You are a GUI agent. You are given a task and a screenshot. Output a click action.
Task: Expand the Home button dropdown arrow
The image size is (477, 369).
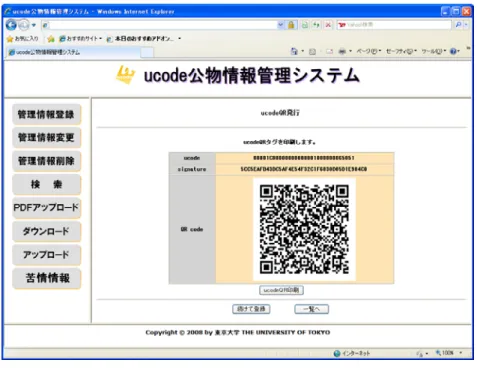tap(303, 51)
